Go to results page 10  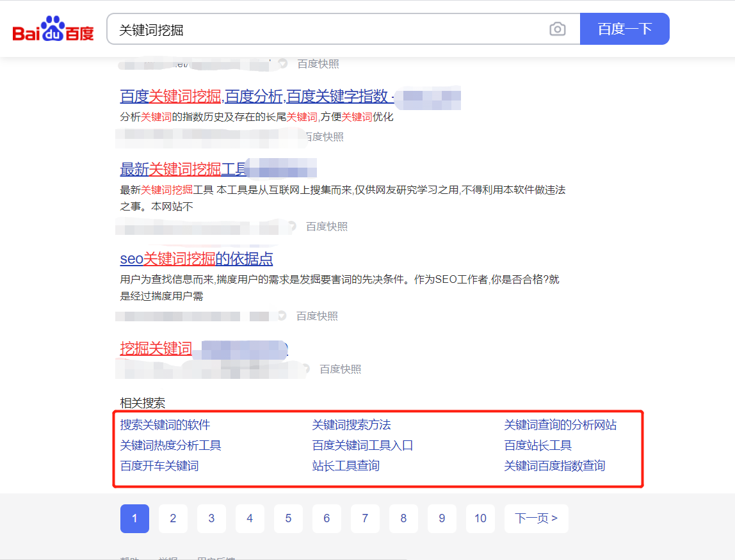pyautogui.click(x=480, y=519)
